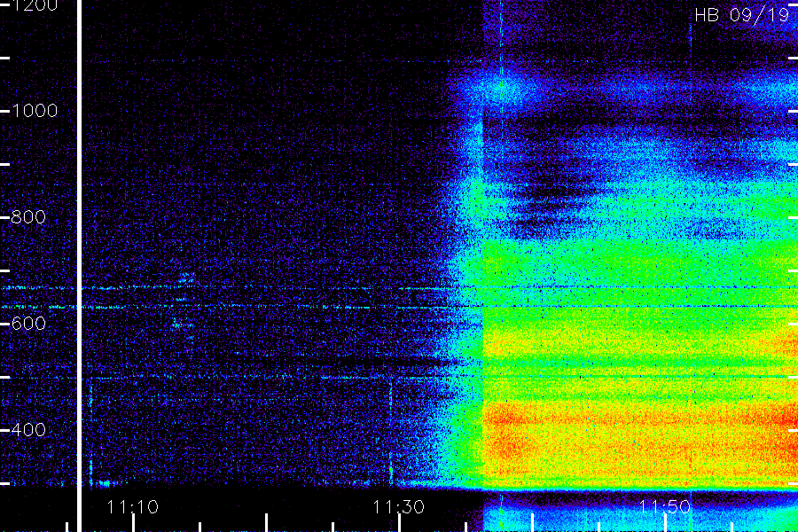
Task: Click the 600 frequency axis label
Action: coord(28,324)
